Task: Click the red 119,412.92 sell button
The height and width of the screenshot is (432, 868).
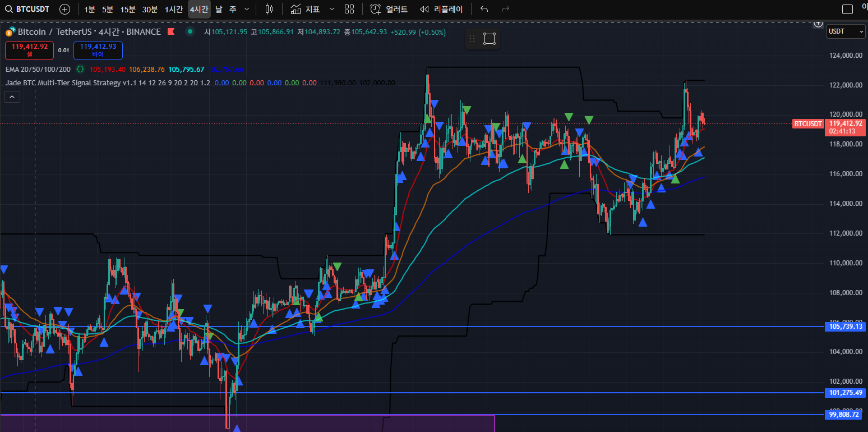Action: 30,50
